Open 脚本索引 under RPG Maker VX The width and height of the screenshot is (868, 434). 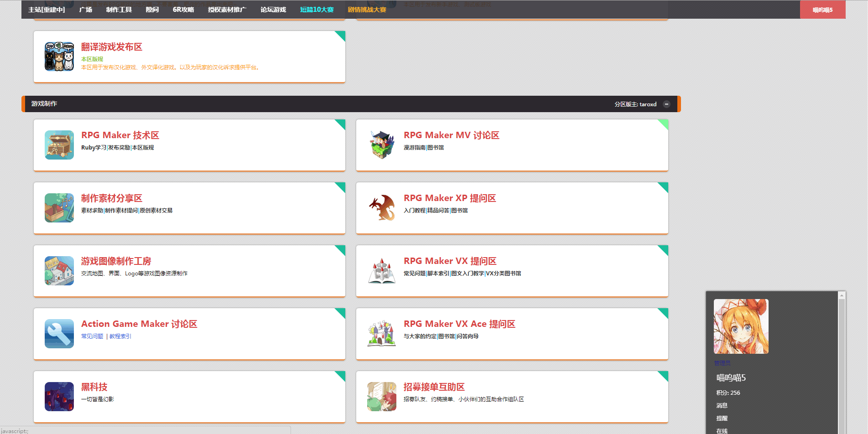tap(438, 274)
